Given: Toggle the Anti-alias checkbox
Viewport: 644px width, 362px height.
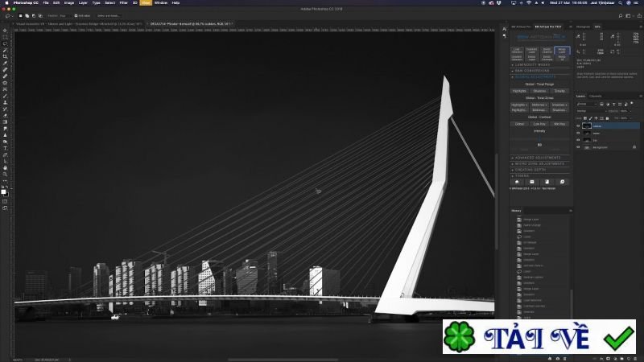Looking at the screenshot, I should click(x=76, y=15).
